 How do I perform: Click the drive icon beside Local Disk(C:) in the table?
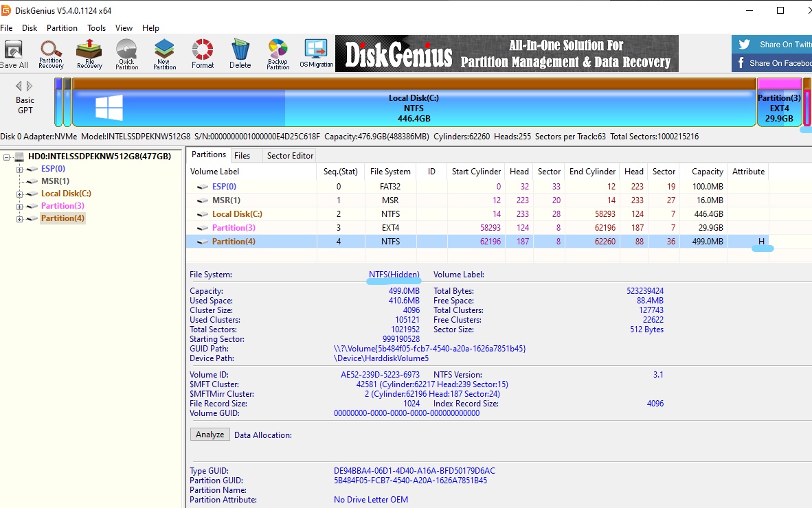[203, 214]
